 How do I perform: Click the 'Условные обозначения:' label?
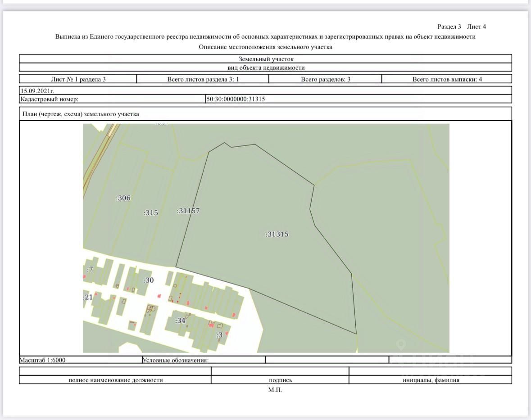click(175, 360)
